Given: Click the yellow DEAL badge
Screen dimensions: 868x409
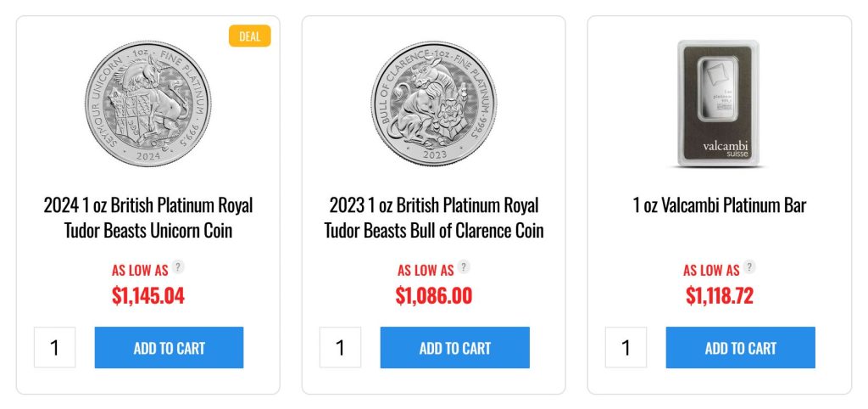Looking at the screenshot, I should tap(250, 36).
